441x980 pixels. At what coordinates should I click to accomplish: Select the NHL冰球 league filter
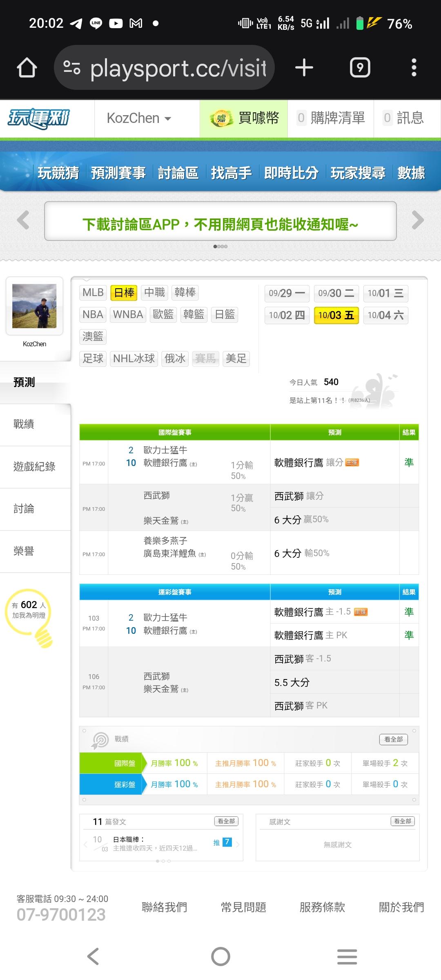(x=134, y=359)
